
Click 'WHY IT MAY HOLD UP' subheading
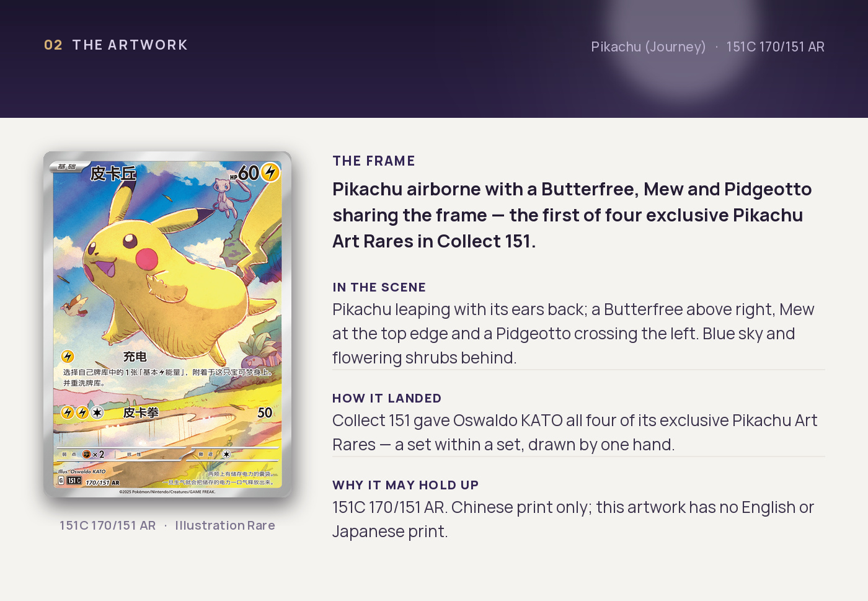tap(405, 485)
